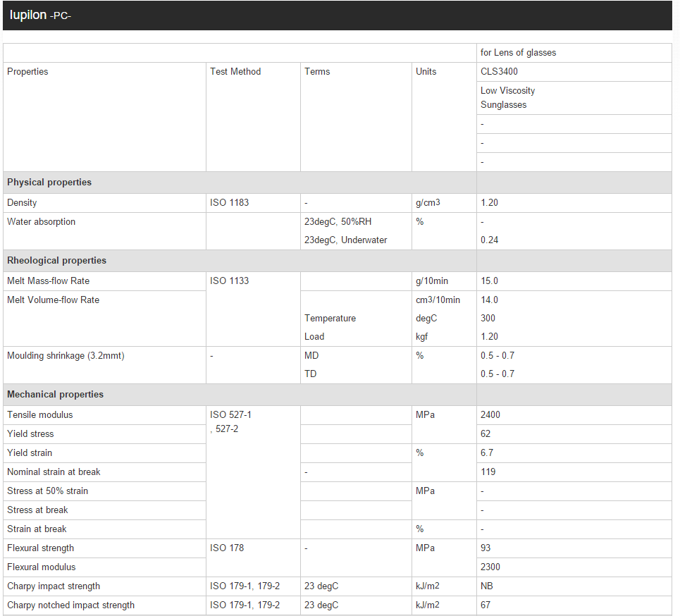Click the Melt Volume-flow Rate label
Image resolution: width=680 pixels, height=616 pixels.
(x=54, y=300)
